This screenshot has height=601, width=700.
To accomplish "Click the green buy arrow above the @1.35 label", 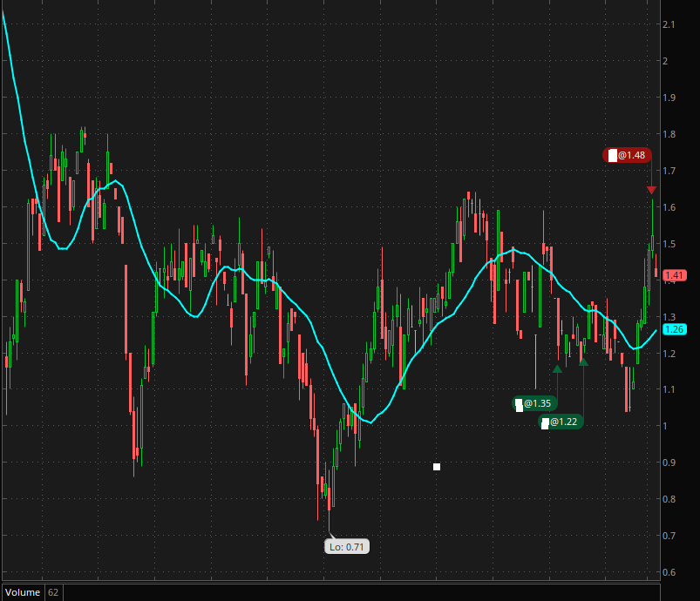I will point(557,368).
